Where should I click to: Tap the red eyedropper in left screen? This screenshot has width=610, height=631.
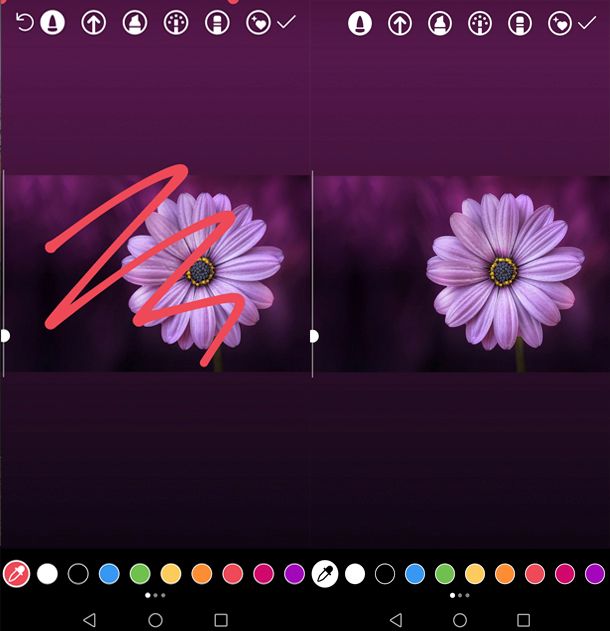point(16,574)
